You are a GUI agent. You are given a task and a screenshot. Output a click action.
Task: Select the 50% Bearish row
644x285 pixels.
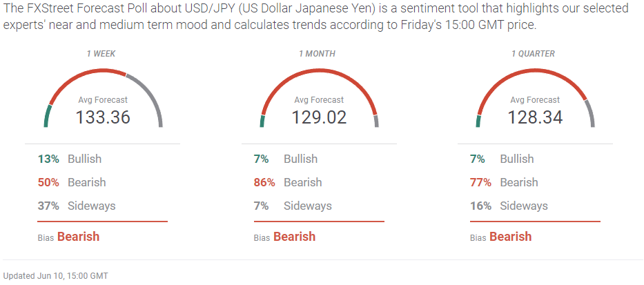[72, 182]
